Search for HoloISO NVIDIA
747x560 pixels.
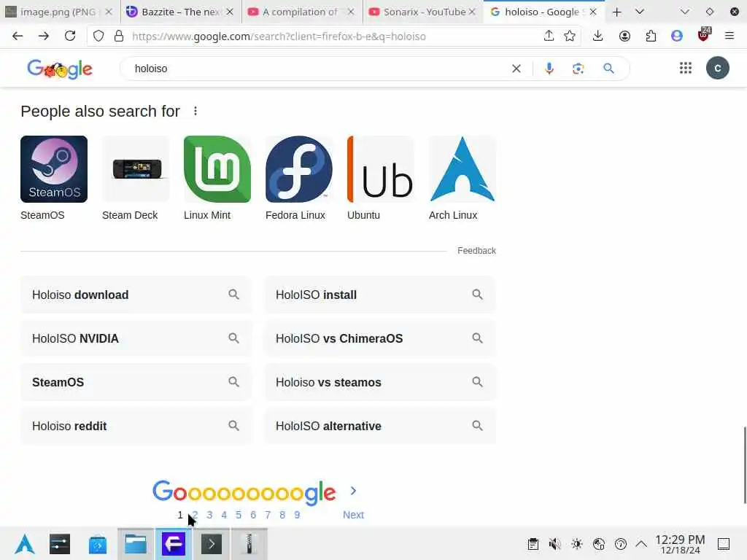point(136,338)
